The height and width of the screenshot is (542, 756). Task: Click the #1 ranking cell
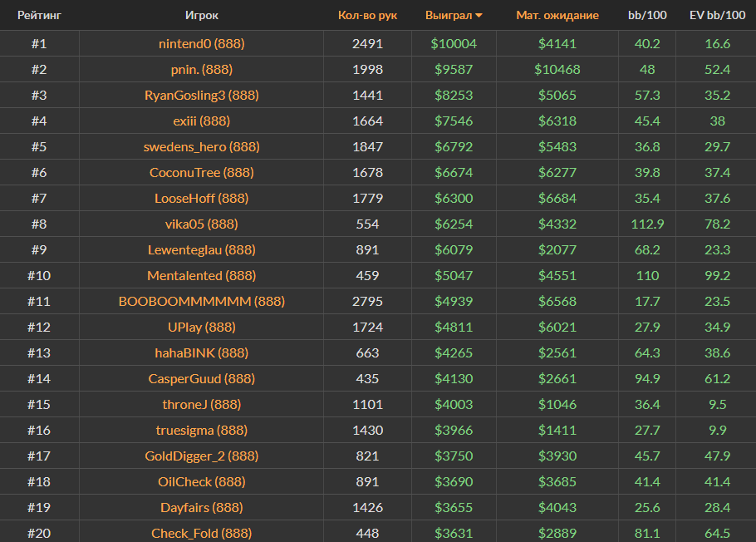[x=39, y=43]
